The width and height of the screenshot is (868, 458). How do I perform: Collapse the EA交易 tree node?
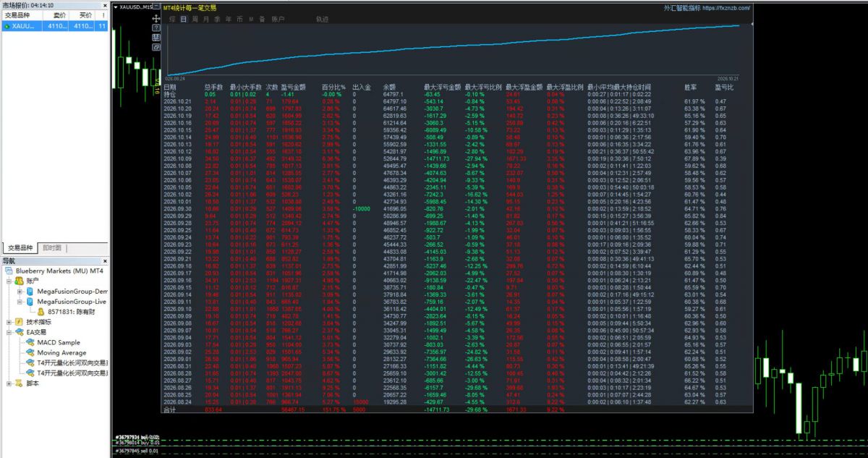(9, 332)
